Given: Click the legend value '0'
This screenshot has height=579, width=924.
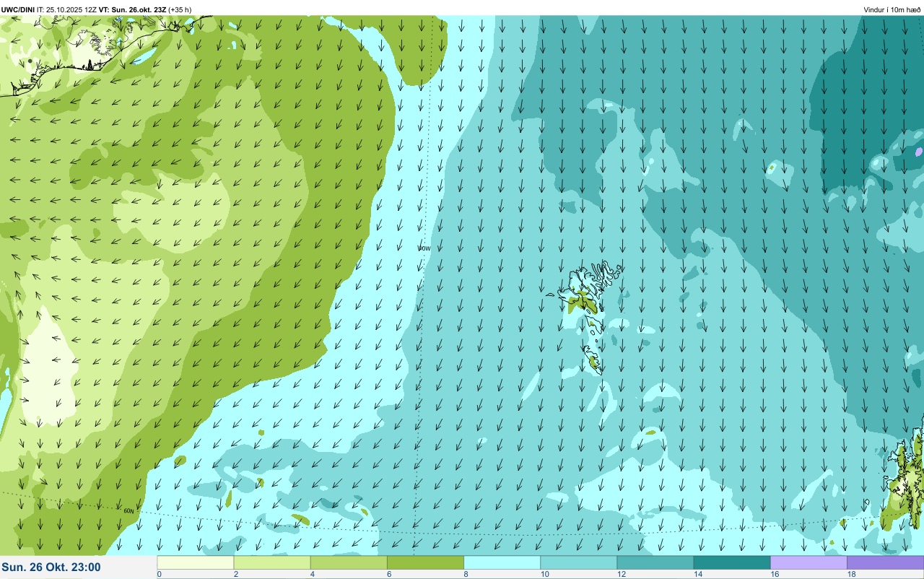Looking at the screenshot, I should coord(159,574).
